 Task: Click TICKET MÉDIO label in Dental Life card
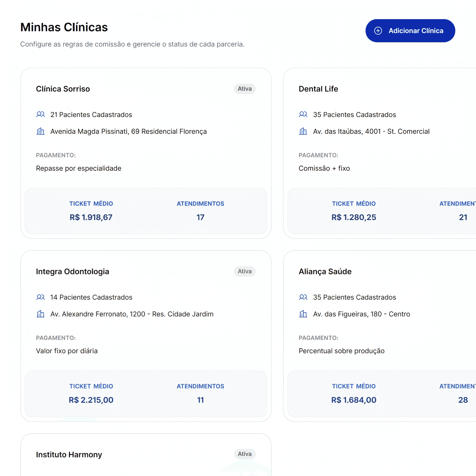click(x=354, y=204)
